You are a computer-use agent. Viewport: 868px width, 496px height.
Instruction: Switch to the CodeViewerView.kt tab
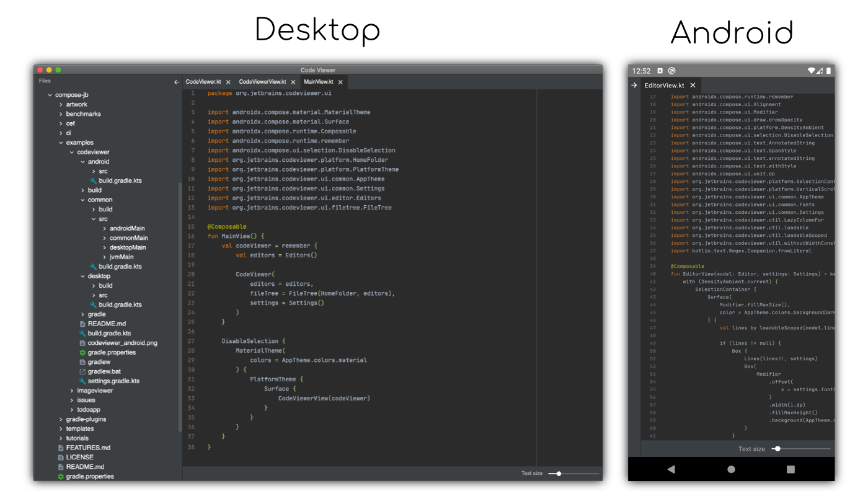pos(262,82)
